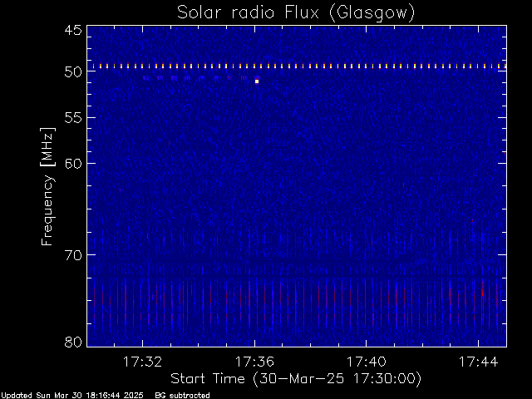Click the 'Start Time (30-Mar-25 17:30:00)' label
The height and width of the screenshot is (399, 532).
[296, 379]
